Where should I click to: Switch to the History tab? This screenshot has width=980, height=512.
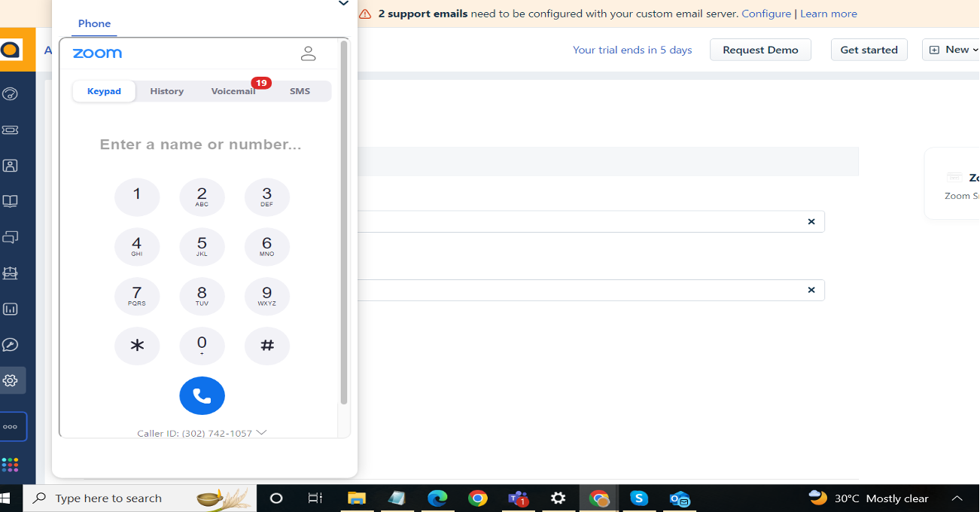(x=166, y=91)
